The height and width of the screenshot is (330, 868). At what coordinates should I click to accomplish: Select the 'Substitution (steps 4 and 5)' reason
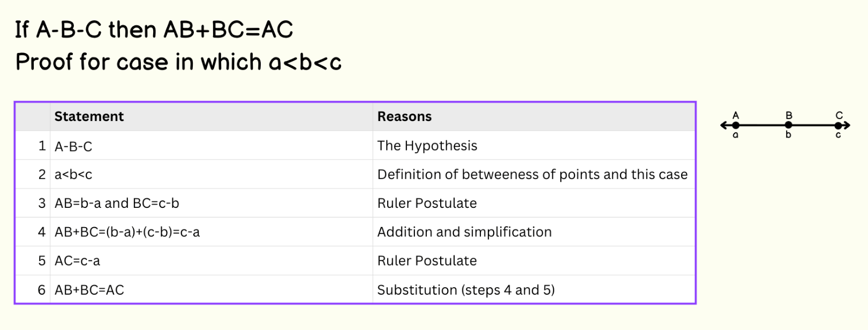point(466,290)
